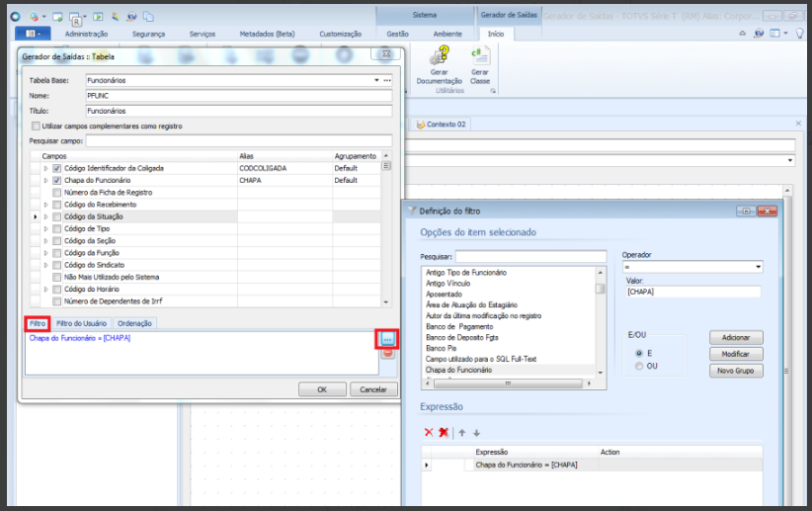Click the web globe quick-access icon
This screenshot has height=511, width=812.
click(131, 17)
